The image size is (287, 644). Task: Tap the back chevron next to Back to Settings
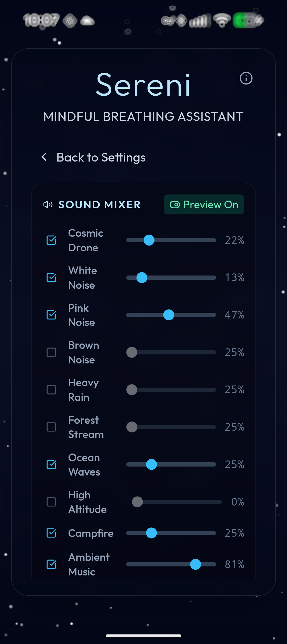pyautogui.click(x=44, y=157)
